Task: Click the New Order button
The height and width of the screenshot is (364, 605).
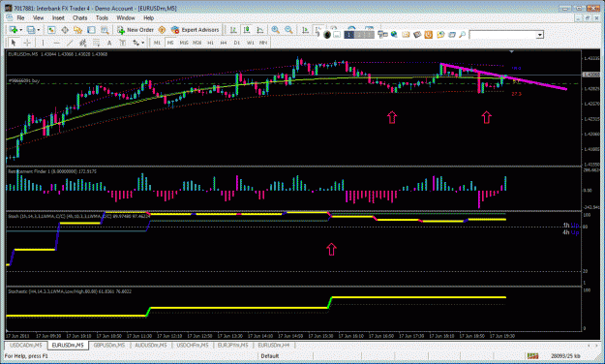Action: coord(136,30)
